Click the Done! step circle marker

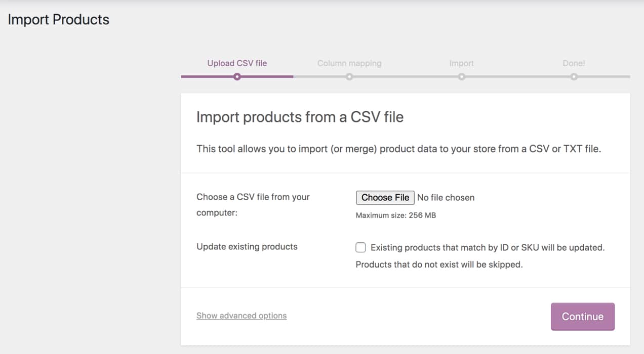574,77
